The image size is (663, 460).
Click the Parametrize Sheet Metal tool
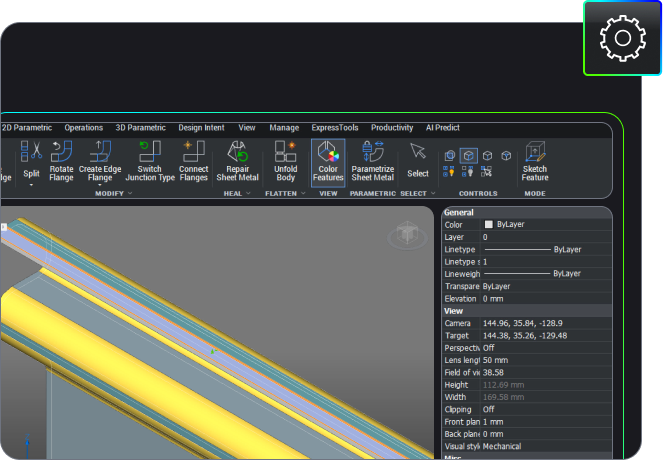373,160
